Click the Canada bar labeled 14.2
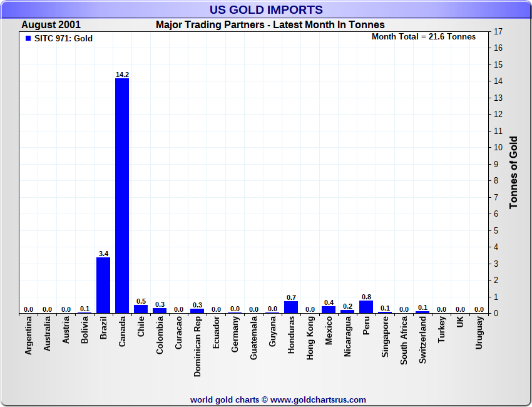Screen dimensions: 532x407 (122, 195)
